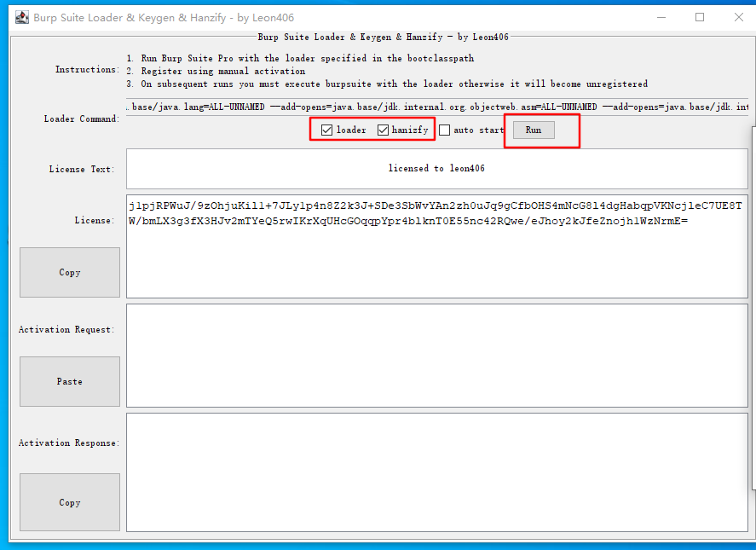The height and width of the screenshot is (550, 756).
Task: Click the License Text field with 'licensed to leon406'
Action: [437, 168]
